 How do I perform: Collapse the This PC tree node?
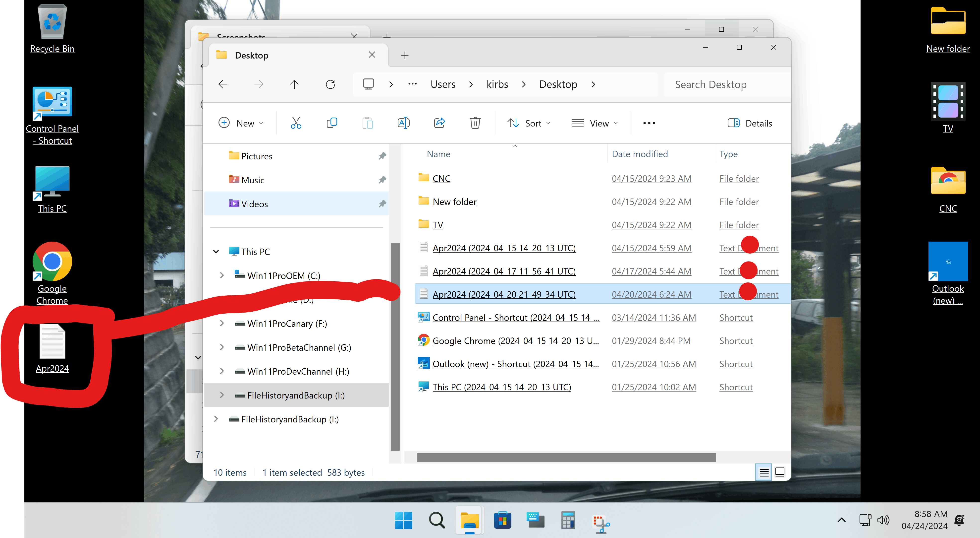click(x=216, y=252)
